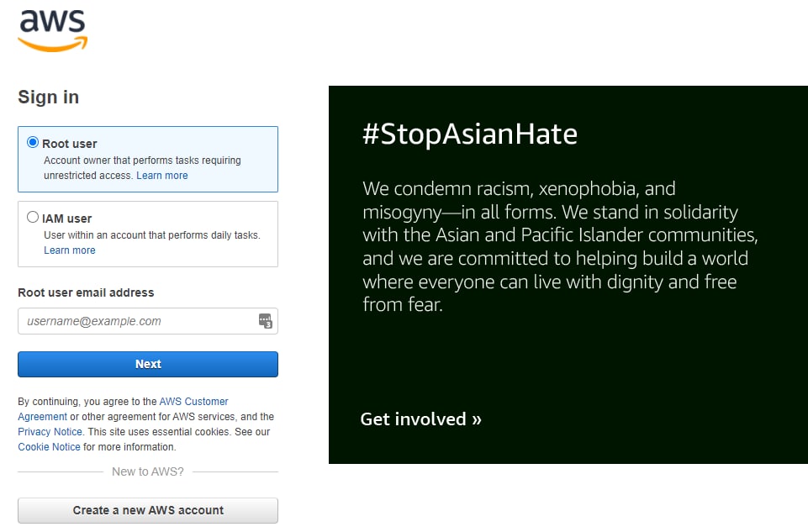
Task: Open Learn more link under IAM user
Action: 70,250
